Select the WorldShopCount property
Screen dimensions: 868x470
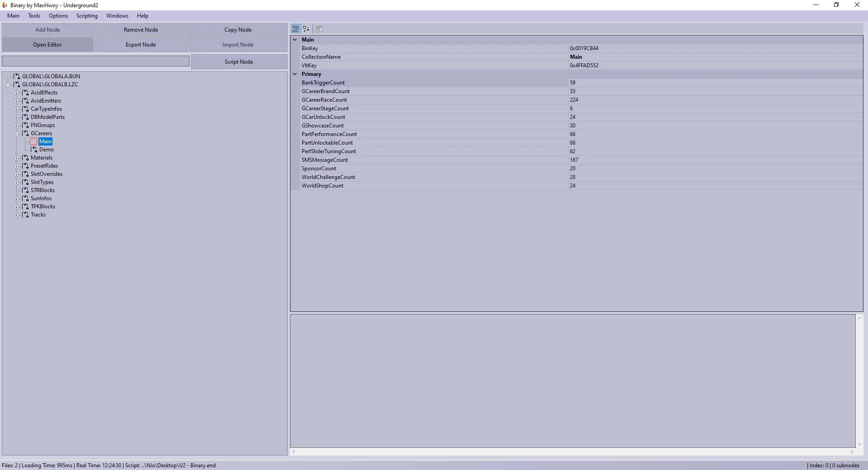pos(323,186)
